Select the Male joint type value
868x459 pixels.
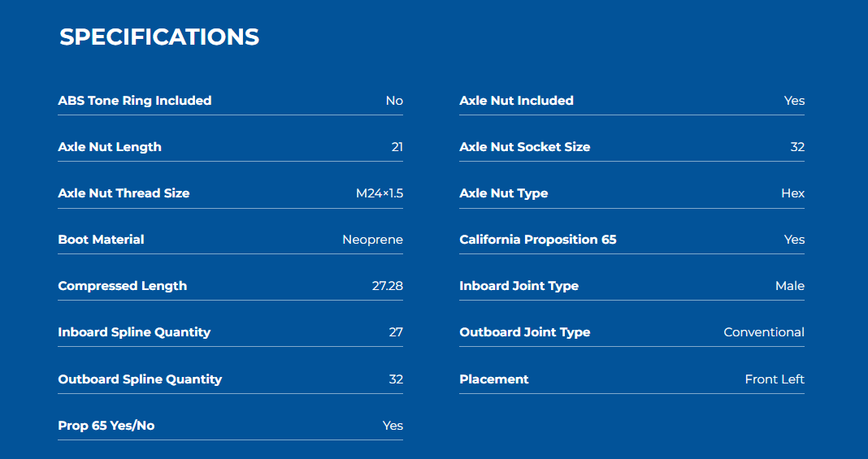(790, 286)
